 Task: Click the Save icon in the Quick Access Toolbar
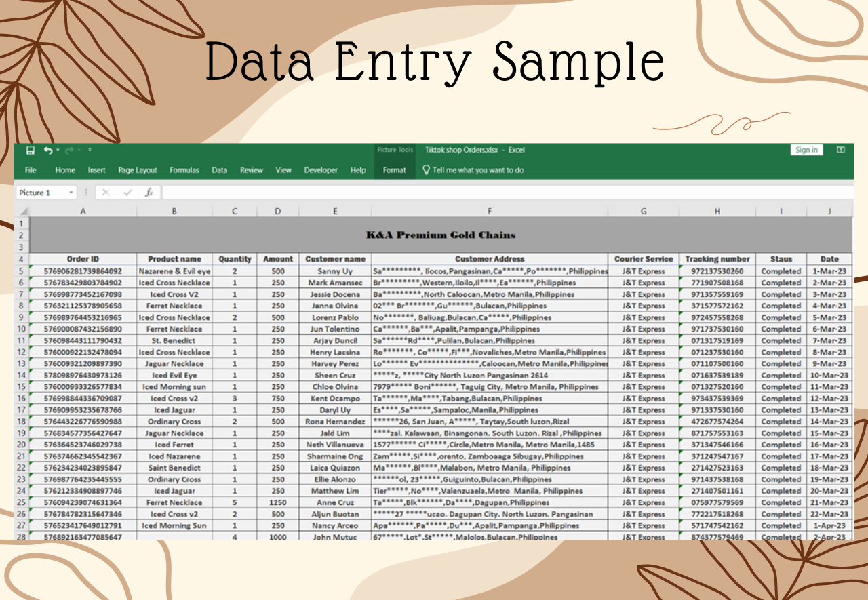tap(30, 150)
